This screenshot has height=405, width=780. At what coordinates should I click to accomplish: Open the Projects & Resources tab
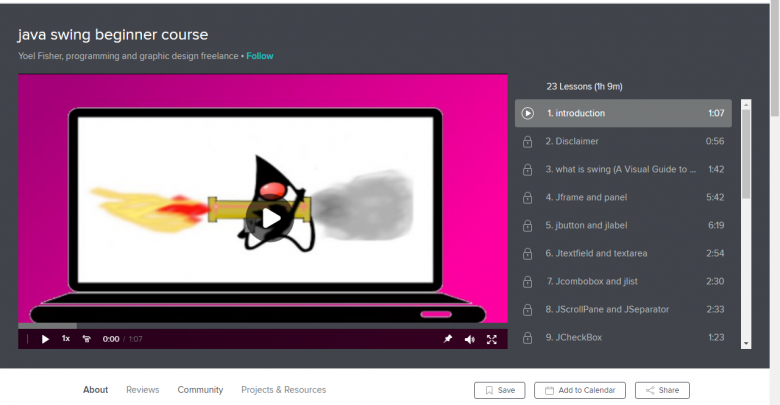coord(284,390)
